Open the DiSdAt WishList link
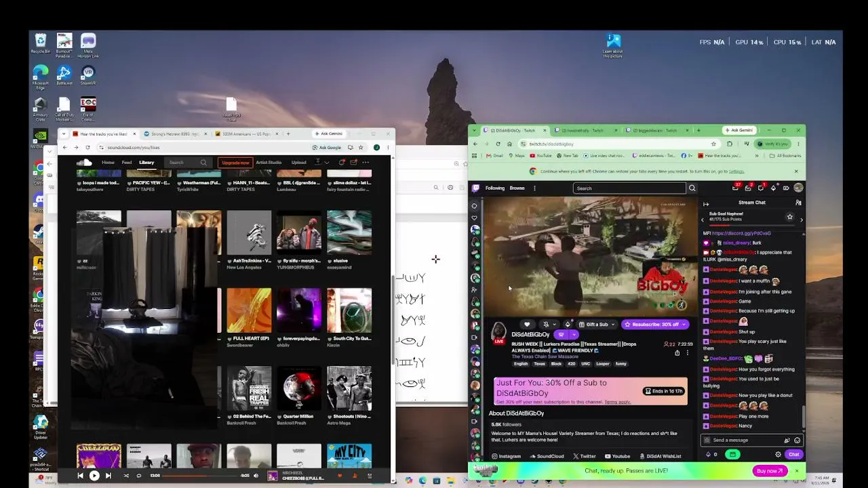The image size is (868, 488). pyautogui.click(x=659, y=456)
